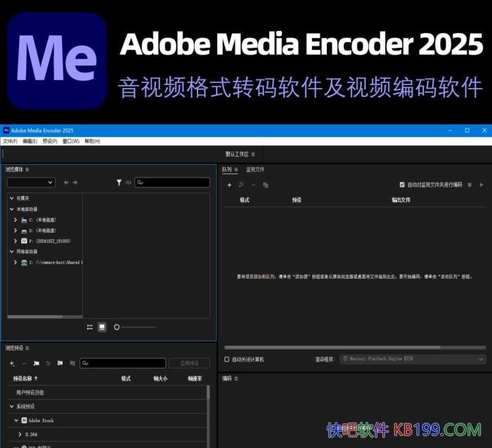Toggle 自动对监视文件夹进行编码 checkbox
The height and width of the screenshot is (448, 492).
[402, 185]
